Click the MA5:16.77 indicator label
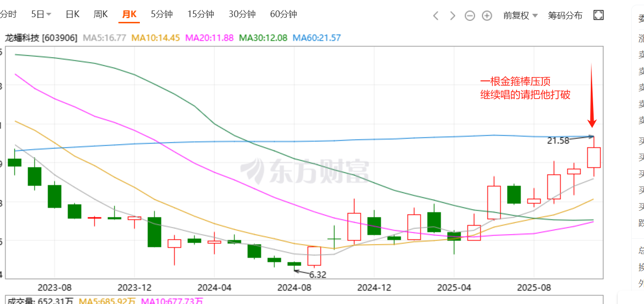Viewport: 644px width, 304px height. (x=105, y=38)
